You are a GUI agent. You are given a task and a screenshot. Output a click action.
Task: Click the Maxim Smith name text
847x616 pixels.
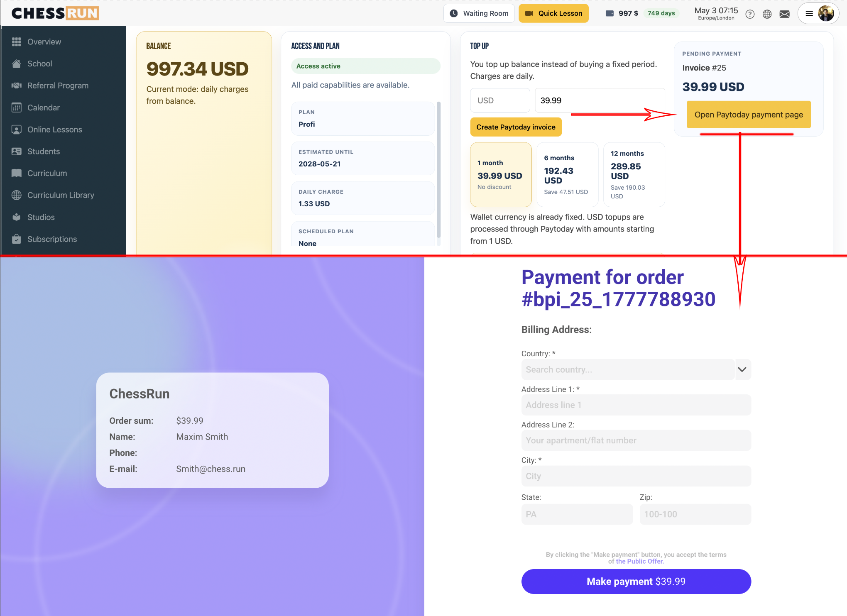tap(202, 437)
